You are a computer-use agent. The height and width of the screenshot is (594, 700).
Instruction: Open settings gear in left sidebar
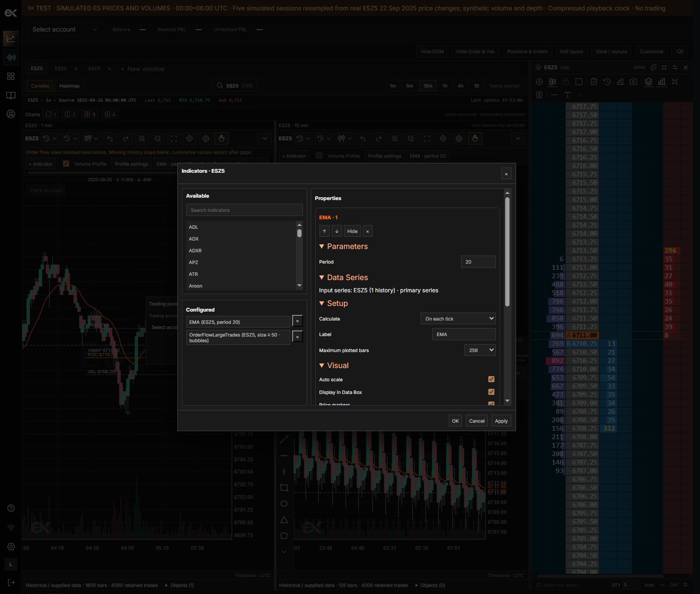pyautogui.click(x=11, y=547)
